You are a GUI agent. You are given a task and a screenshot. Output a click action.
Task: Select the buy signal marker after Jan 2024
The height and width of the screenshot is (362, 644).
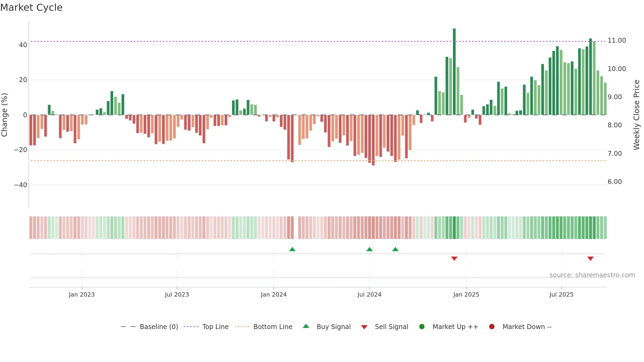[292, 249]
